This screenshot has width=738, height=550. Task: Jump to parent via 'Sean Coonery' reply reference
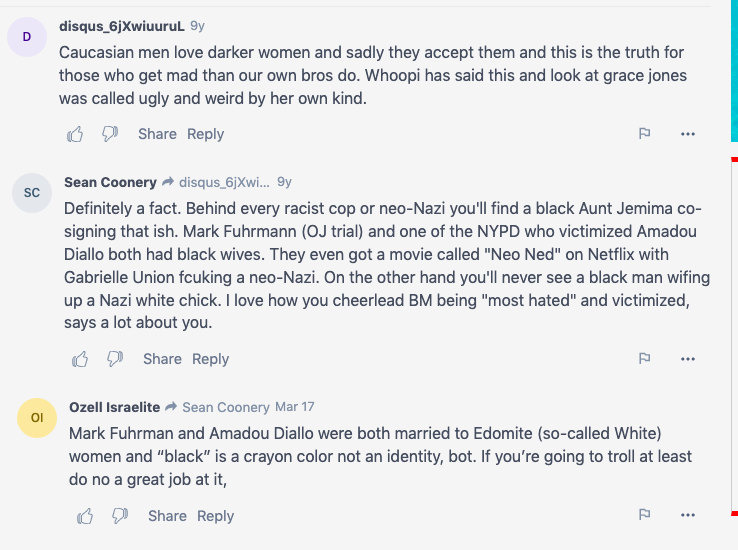click(226, 407)
